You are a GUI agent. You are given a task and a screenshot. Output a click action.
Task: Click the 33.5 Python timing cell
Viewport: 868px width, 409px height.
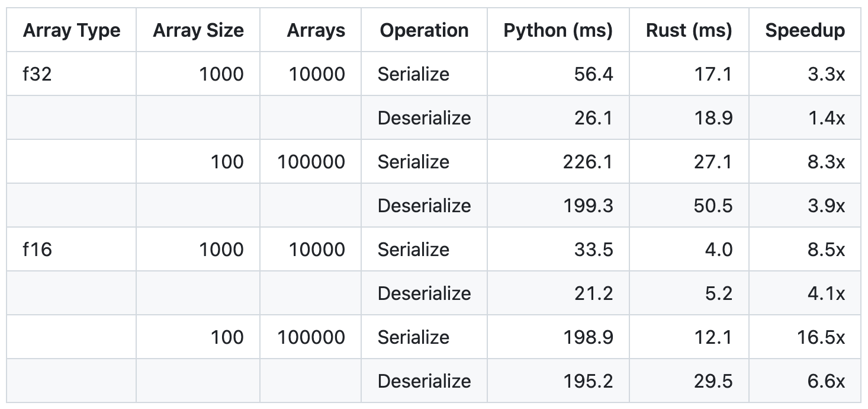593,250
